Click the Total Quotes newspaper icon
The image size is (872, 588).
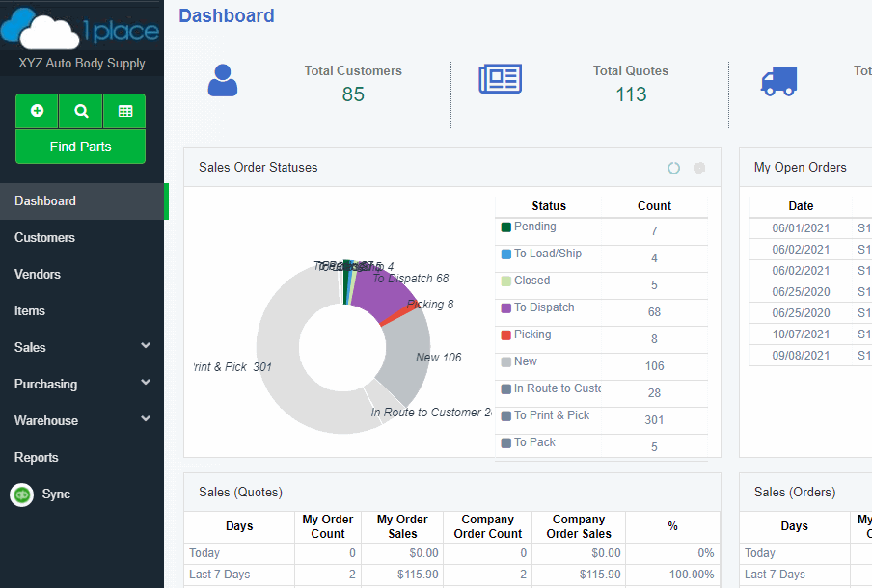click(x=500, y=80)
